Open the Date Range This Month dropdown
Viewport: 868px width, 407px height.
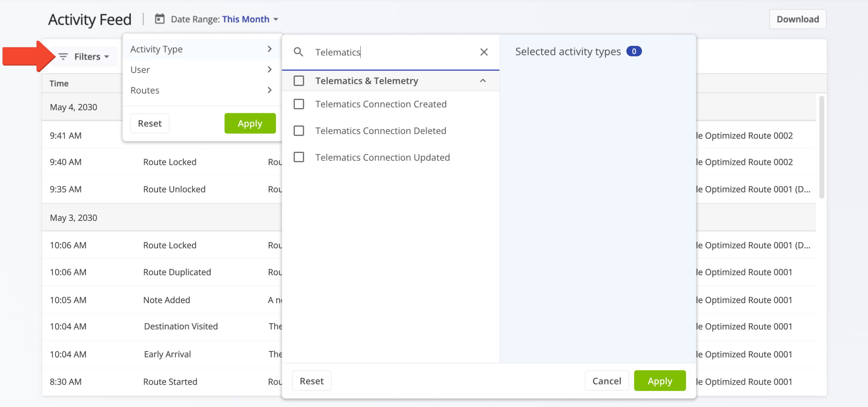click(x=250, y=19)
